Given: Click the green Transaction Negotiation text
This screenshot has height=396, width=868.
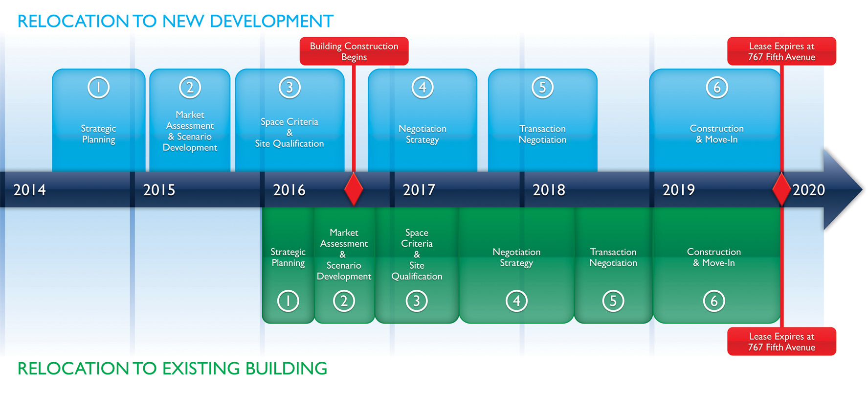Looking at the screenshot, I should click(x=613, y=257).
